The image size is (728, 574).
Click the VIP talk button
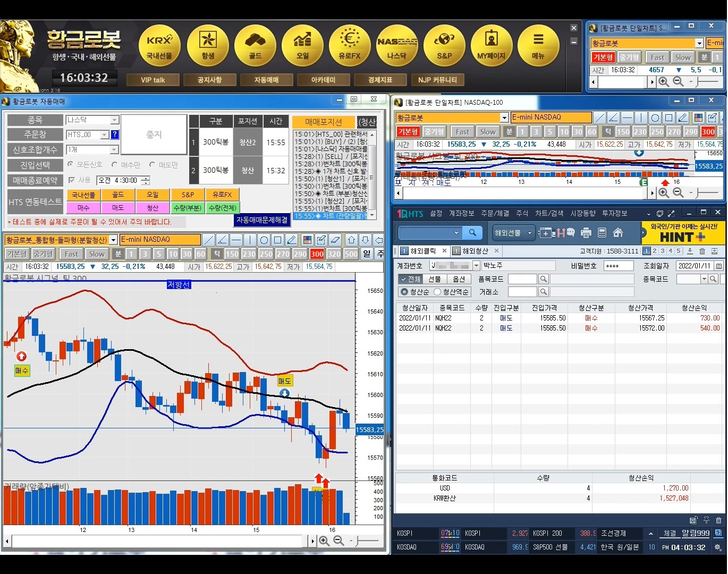pos(153,80)
